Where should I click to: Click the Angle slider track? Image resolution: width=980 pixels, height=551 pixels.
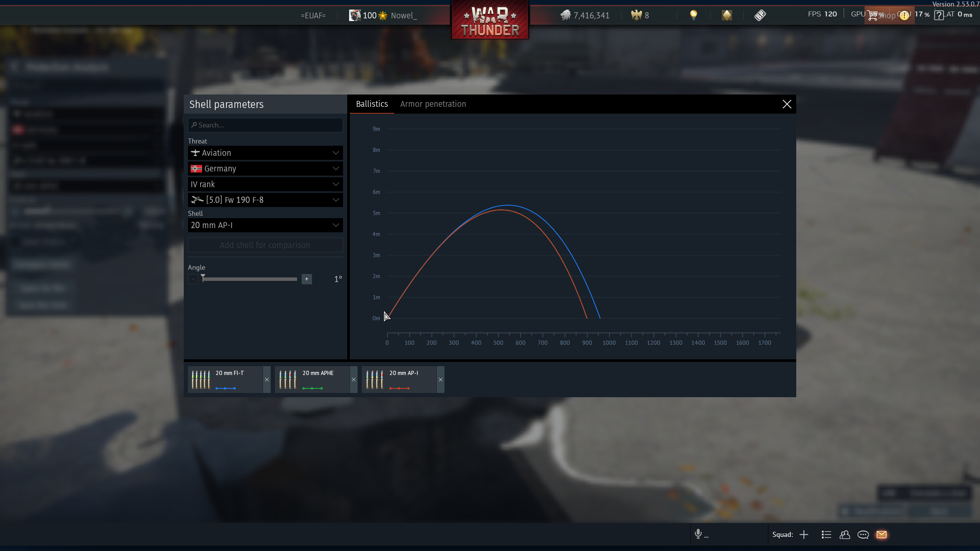(250, 279)
